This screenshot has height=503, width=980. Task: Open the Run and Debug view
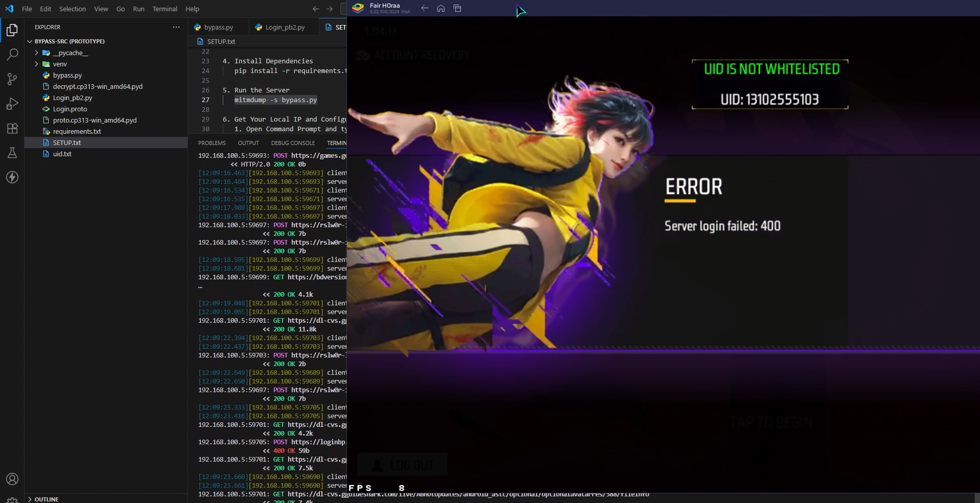tap(12, 104)
